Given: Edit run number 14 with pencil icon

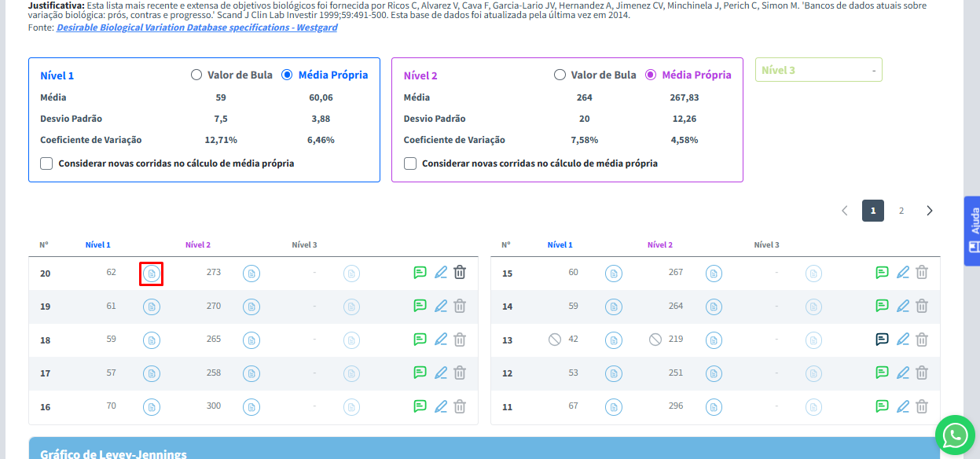Looking at the screenshot, I should coord(903,306).
